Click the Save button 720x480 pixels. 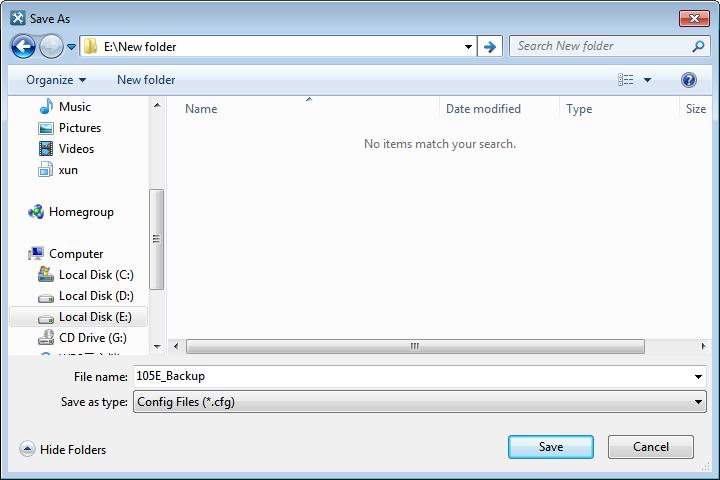[x=551, y=447]
